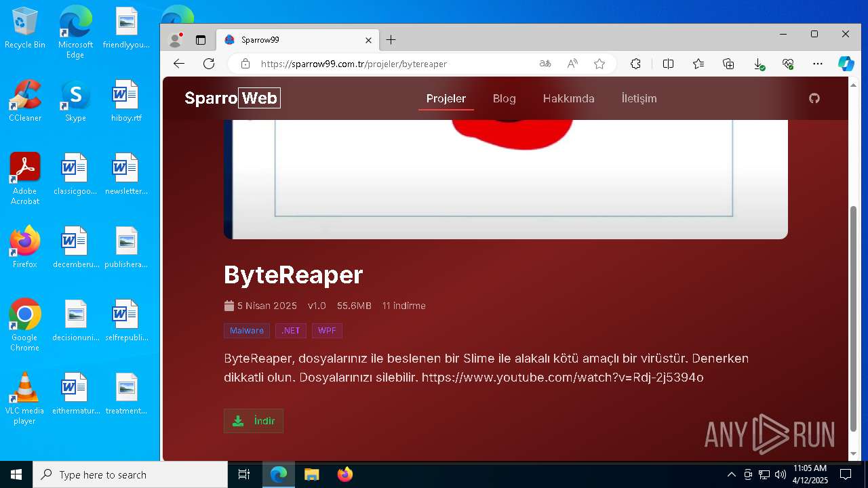
Task: Click the taskbar search box
Action: point(130,474)
